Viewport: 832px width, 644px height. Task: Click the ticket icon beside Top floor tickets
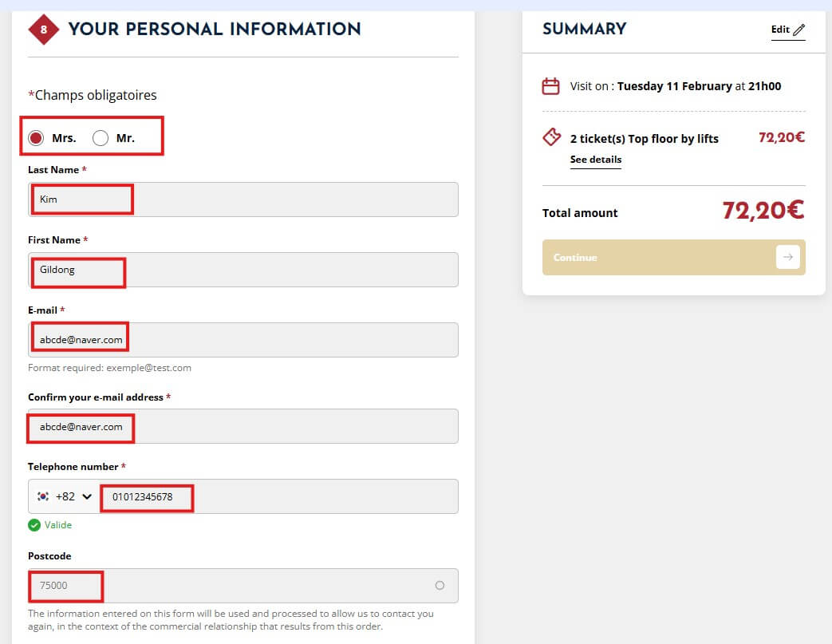click(551, 137)
